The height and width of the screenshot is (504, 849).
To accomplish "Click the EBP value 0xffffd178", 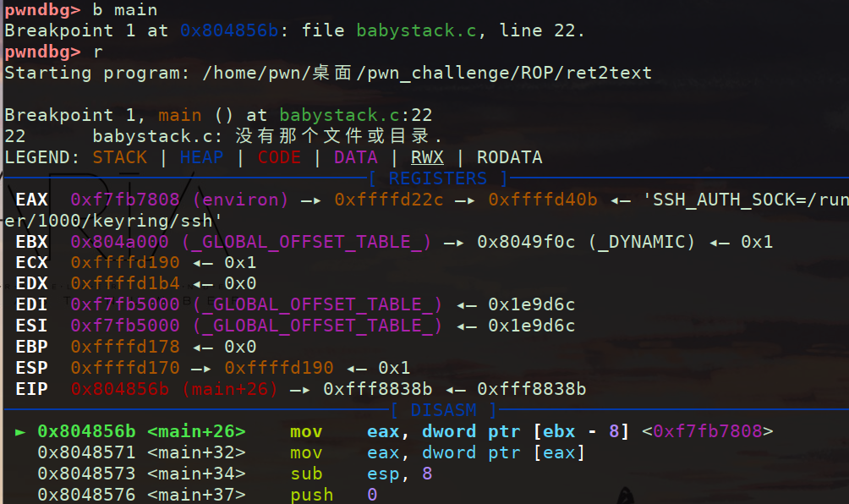I will [x=124, y=347].
